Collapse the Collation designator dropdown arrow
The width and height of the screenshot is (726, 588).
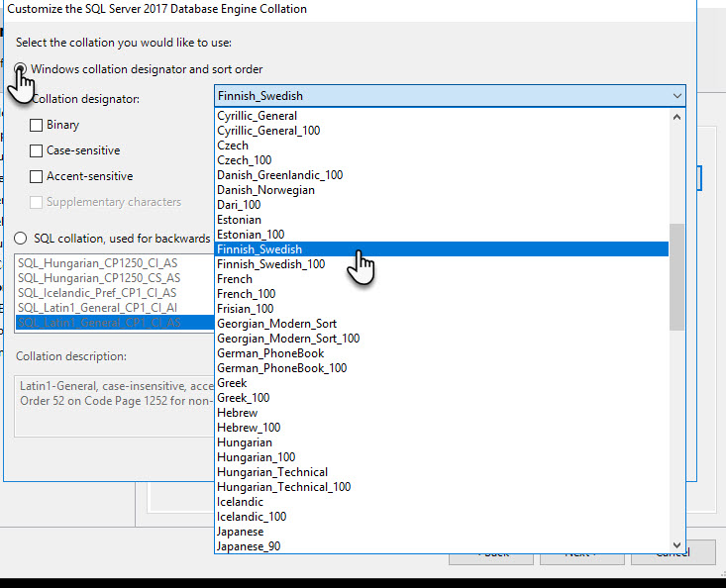coord(676,96)
